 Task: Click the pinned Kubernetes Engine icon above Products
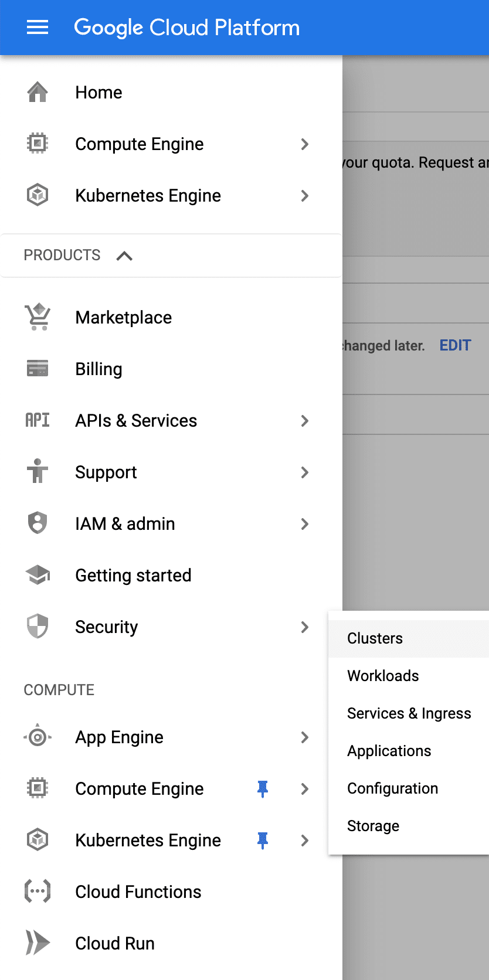[x=38, y=195]
